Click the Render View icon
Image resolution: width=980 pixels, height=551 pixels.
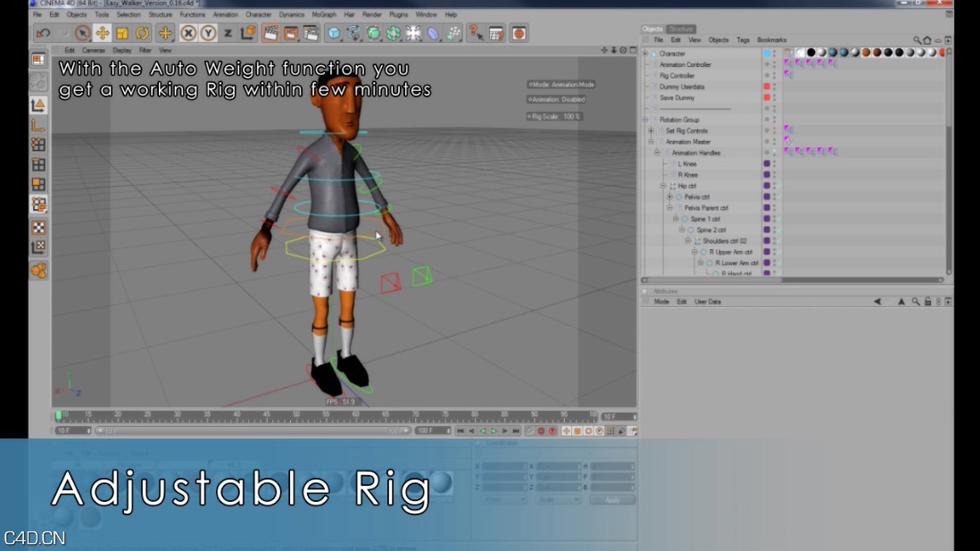coord(270,33)
